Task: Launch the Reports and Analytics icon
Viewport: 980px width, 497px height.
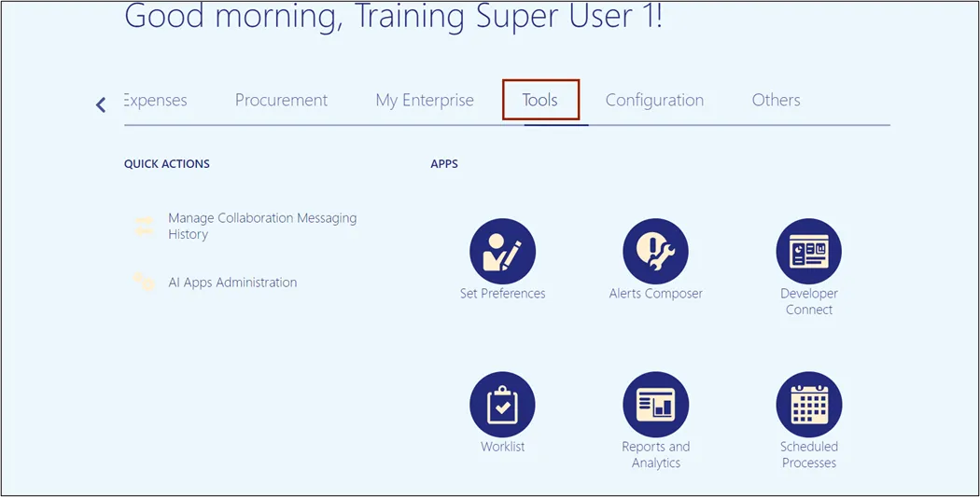Action: [x=655, y=404]
